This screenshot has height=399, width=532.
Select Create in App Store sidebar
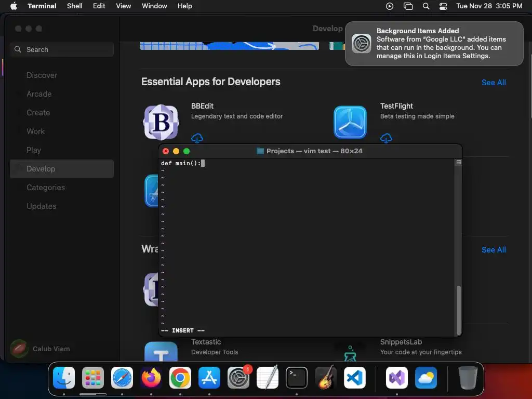coord(62,113)
